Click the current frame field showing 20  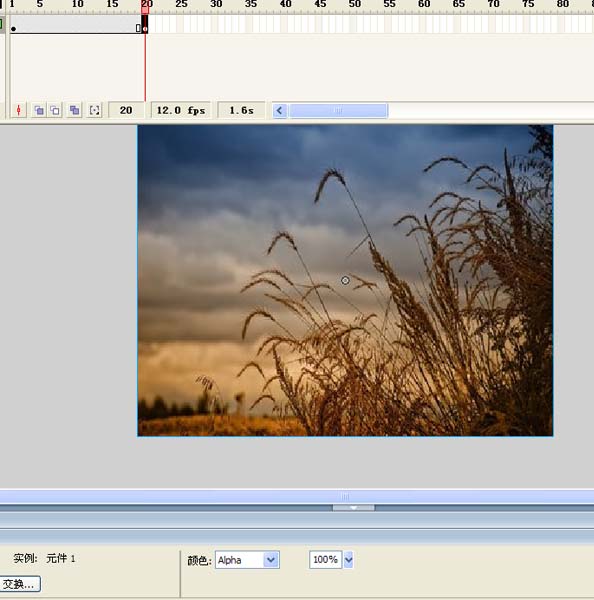126,110
